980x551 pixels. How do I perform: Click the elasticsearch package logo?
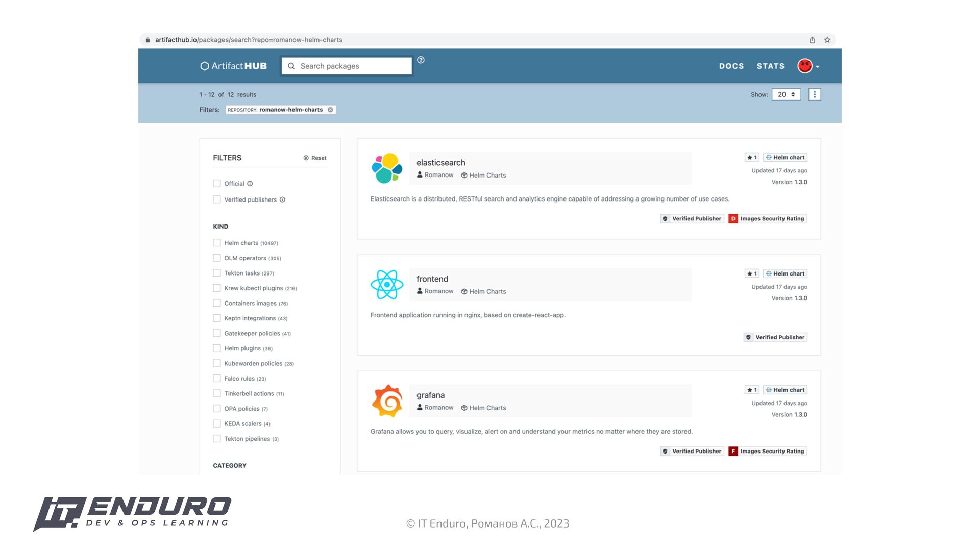[x=387, y=168]
